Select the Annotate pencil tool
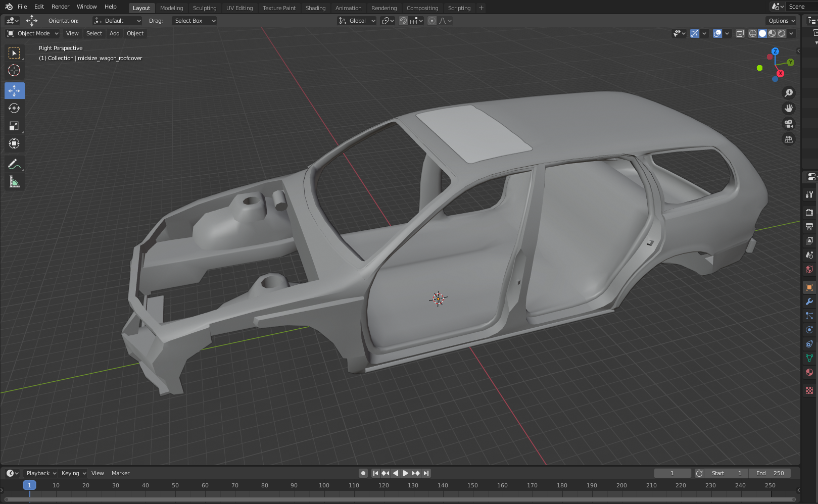 14,164
